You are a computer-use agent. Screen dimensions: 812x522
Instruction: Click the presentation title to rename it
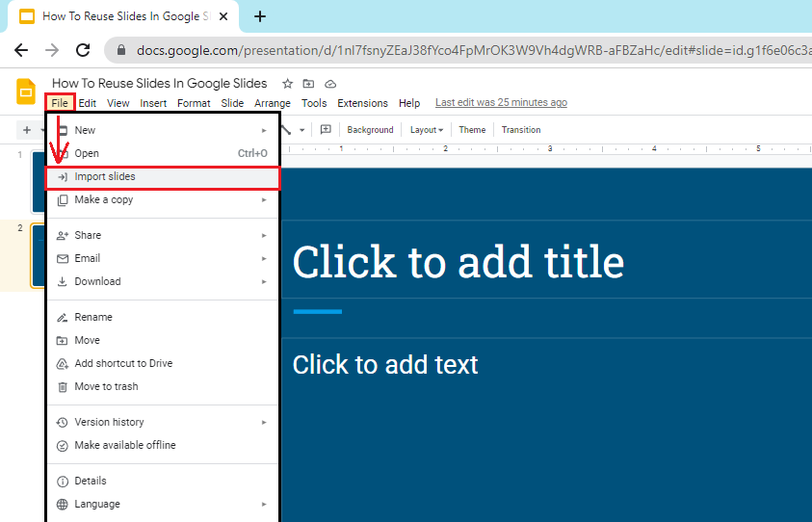(x=160, y=84)
